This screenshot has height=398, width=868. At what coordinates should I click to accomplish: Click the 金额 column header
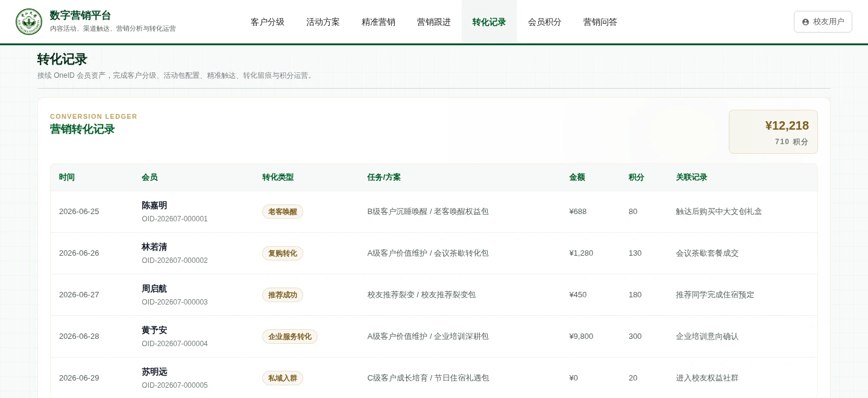tap(577, 177)
